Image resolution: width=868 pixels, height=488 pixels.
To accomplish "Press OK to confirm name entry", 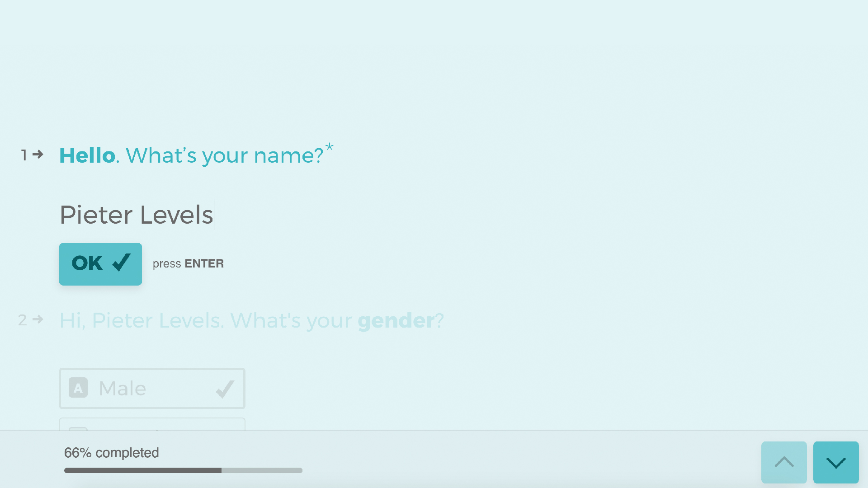I will (100, 264).
